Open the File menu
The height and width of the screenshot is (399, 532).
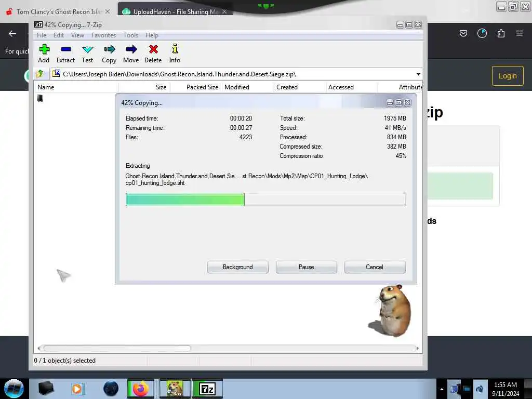click(x=42, y=35)
